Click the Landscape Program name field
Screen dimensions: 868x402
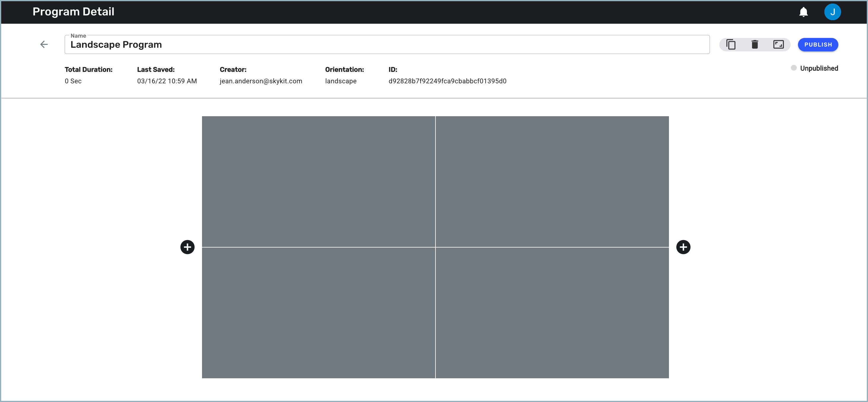click(386, 45)
